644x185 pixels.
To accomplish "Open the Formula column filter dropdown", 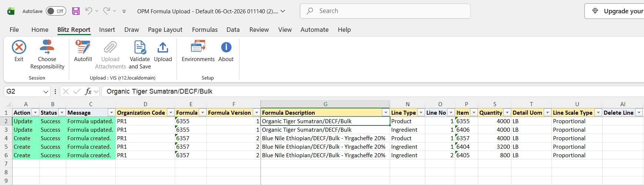I will coord(203,112).
